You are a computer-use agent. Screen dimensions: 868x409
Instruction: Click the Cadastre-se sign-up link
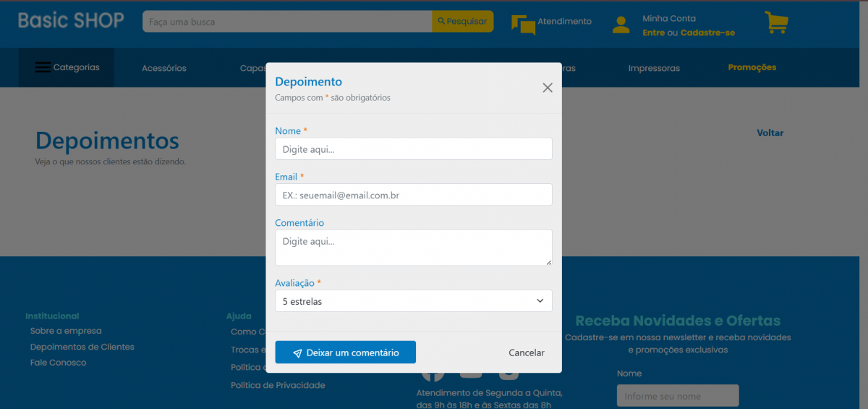707,33
